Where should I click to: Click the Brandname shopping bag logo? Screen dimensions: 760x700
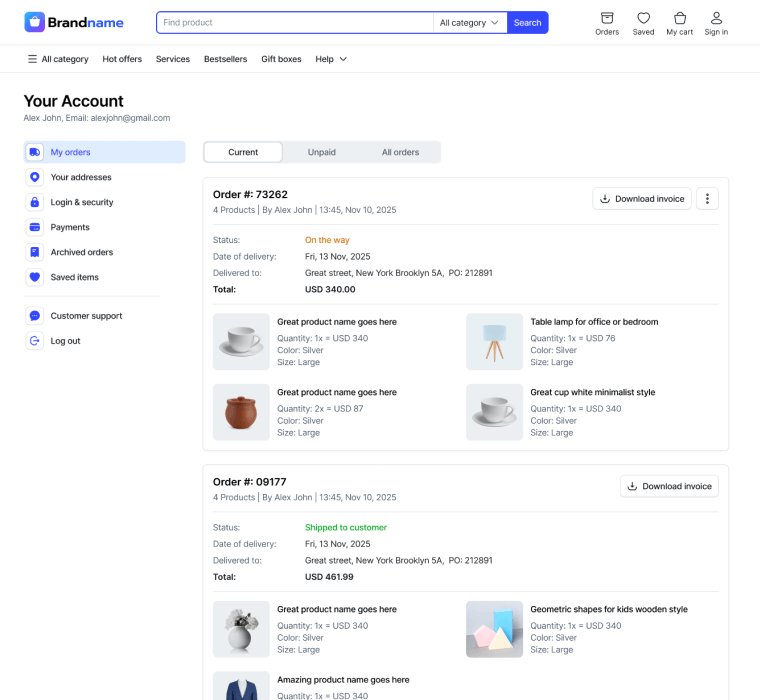pyautogui.click(x=34, y=22)
